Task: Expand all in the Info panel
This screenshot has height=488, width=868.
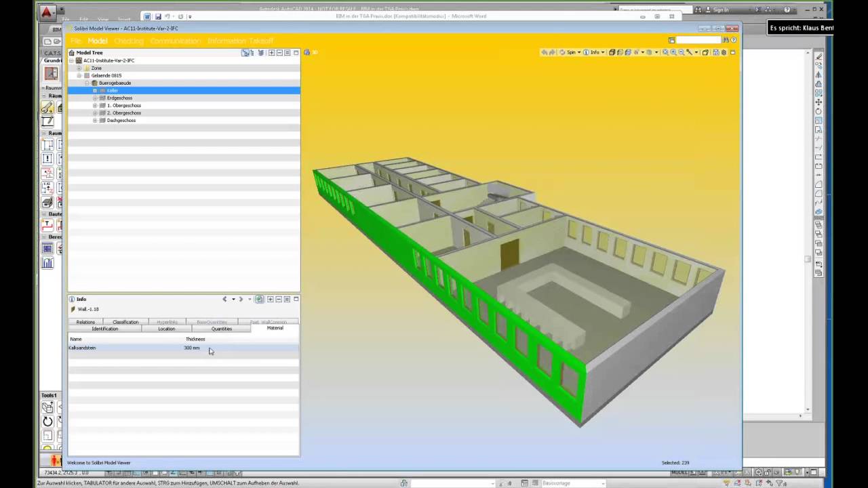Action: (x=270, y=299)
